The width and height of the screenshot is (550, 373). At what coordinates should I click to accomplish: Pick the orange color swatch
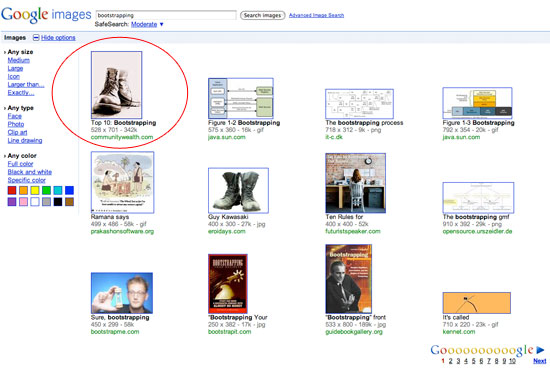[x=24, y=190]
